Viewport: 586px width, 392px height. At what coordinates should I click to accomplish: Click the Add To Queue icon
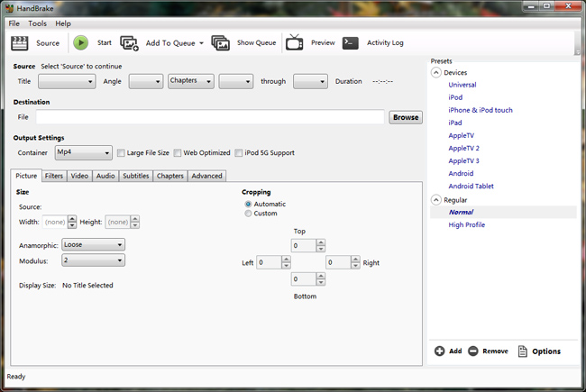(x=129, y=43)
